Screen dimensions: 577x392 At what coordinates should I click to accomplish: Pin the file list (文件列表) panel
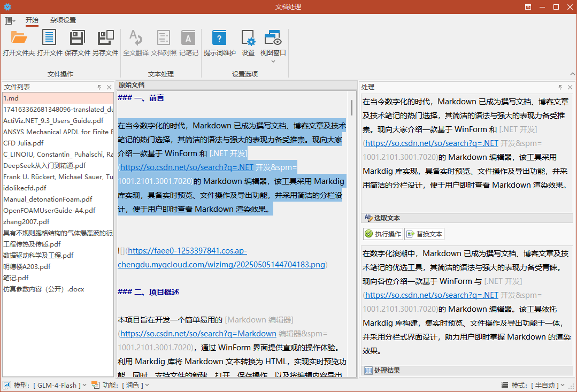[99, 87]
